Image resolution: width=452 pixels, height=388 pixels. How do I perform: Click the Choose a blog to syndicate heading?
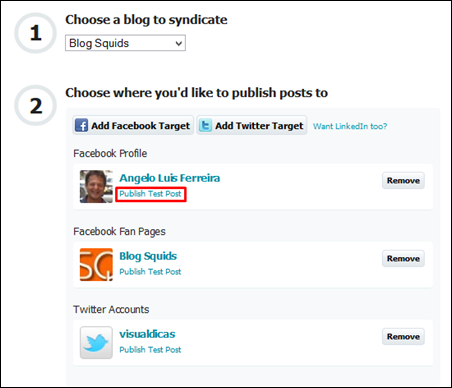click(x=146, y=20)
